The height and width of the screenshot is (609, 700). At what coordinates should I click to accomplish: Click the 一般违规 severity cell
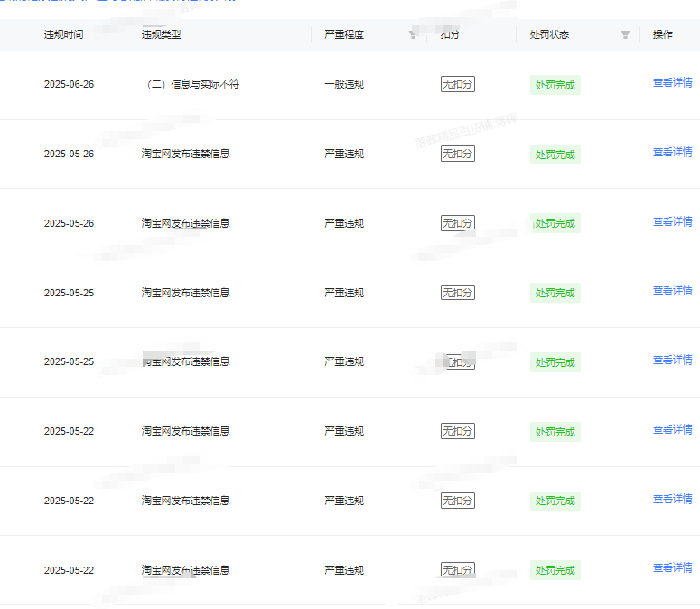[x=344, y=84]
